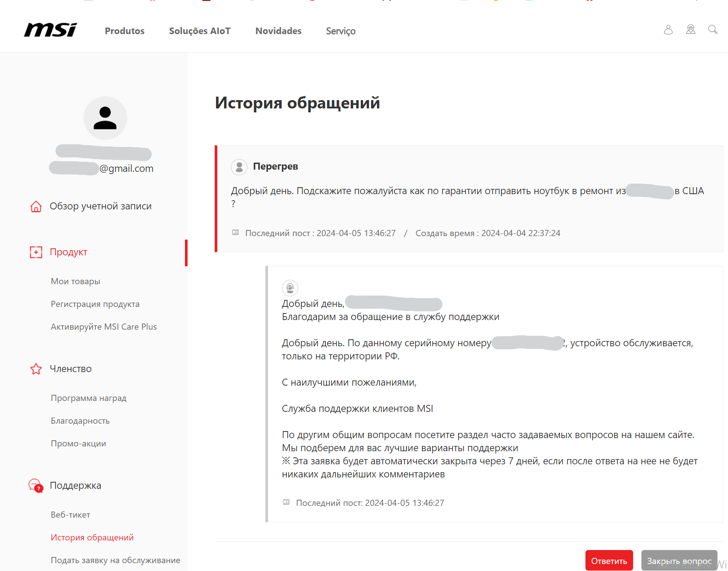Image resolution: width=728 pixels, height=571 pixels.
Task: Open Промо-акции
Action: click(x=78, y=444)
